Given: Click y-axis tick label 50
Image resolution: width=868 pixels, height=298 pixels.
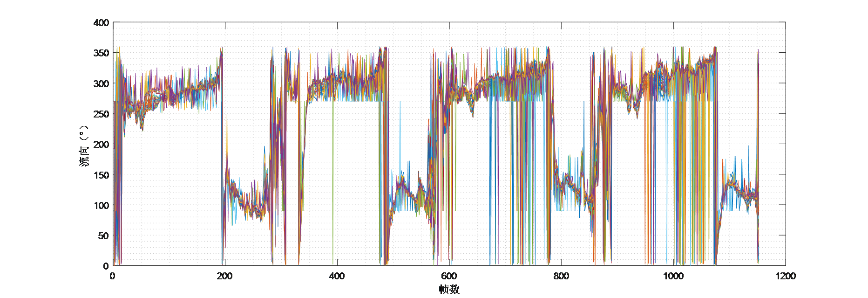Looking at the screenshot, I should [104, 236].
